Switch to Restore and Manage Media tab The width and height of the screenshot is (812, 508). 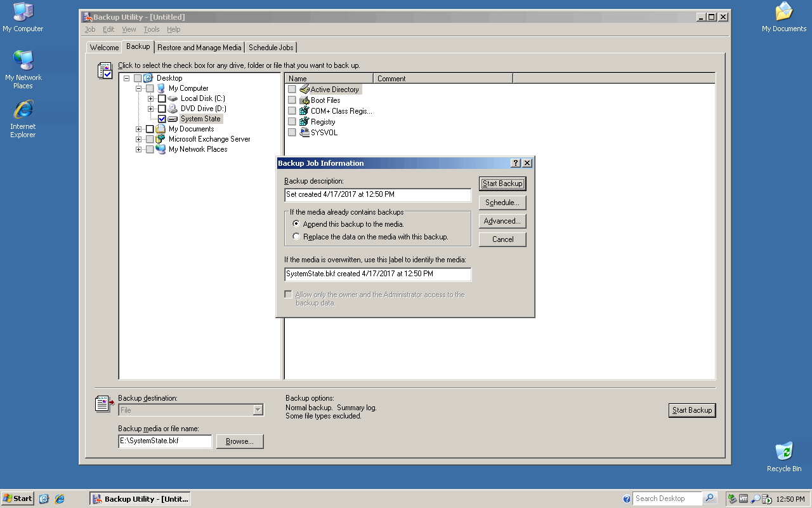point(199,48)
